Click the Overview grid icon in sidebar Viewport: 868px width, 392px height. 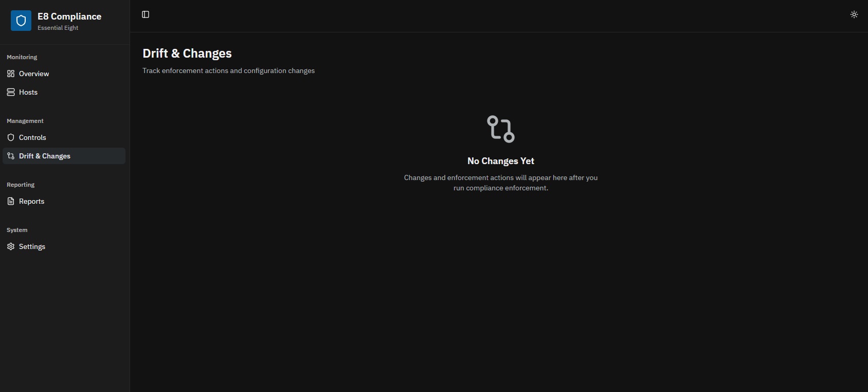(11, 74)
